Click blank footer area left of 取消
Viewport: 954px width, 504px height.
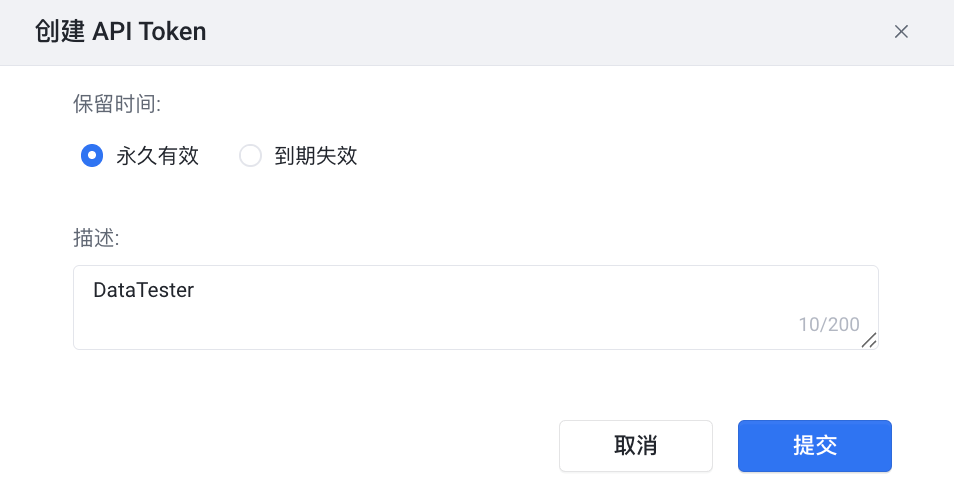(300, 445)
